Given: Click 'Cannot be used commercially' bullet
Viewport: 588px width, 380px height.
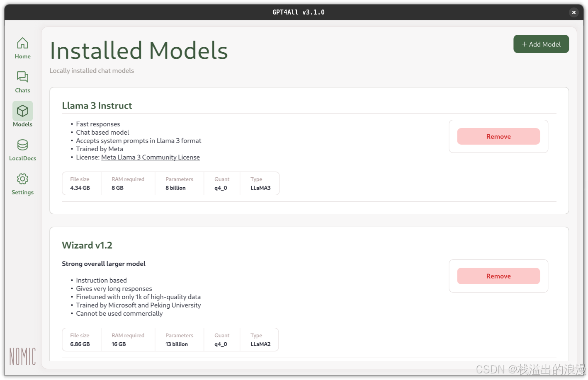Looking at the screenshot, I should coord(119,314).
